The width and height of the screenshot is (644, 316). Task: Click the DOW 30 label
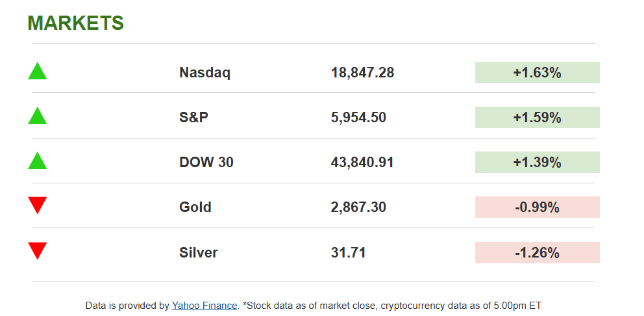(206, 163)
